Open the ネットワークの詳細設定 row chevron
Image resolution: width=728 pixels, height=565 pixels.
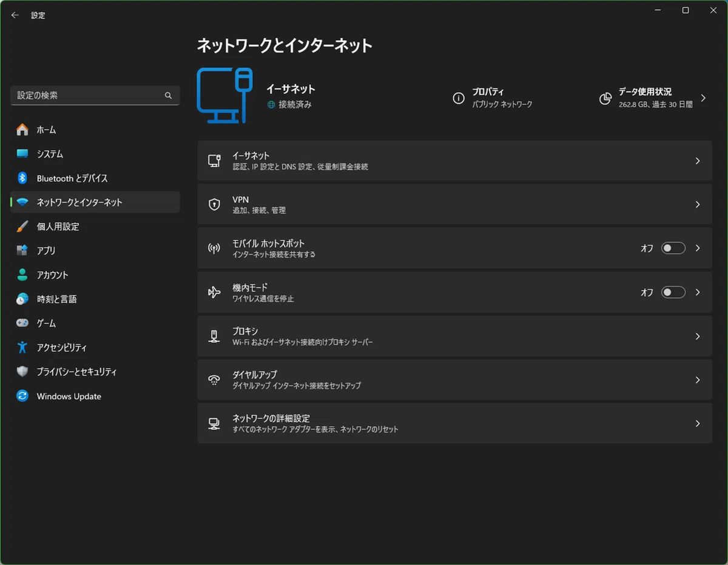click(x=698, y=424)
